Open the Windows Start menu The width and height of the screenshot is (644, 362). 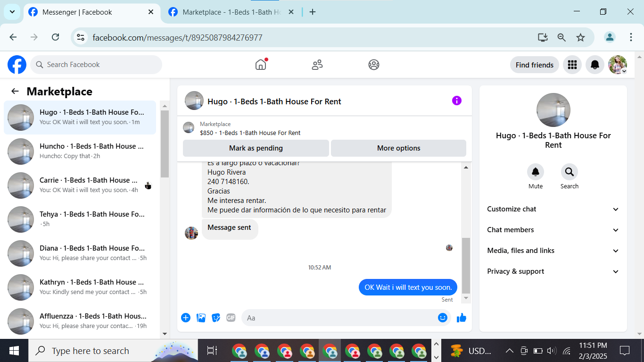pyautogui.click(x=14, y=351)
